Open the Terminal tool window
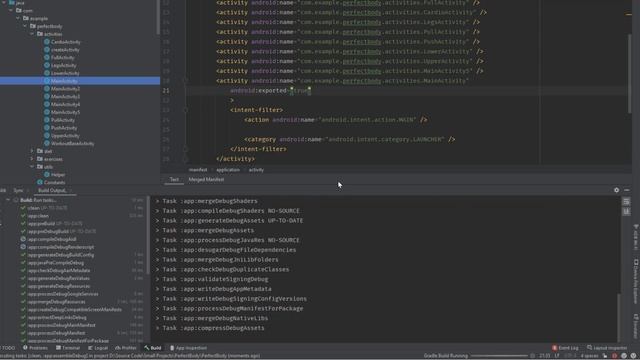Image resolution: width=640 pixels, height=360 pixels. [68, 348]
